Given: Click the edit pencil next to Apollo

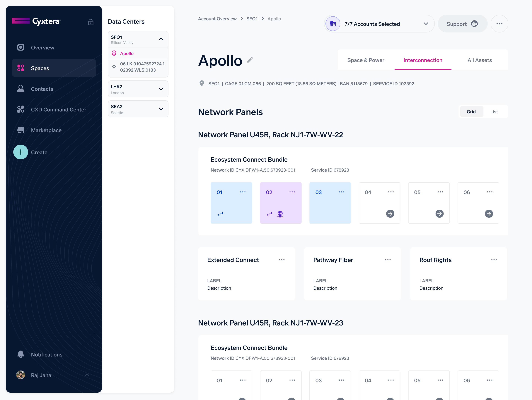Looking at the screenshot, I should click(250, 60).
